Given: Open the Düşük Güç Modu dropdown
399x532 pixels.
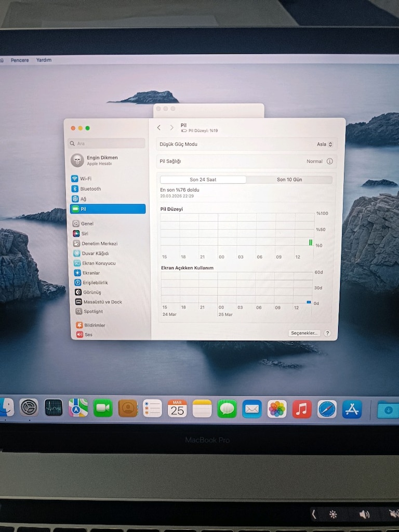Looking at the screenshot, I should [x=325, y=144].
